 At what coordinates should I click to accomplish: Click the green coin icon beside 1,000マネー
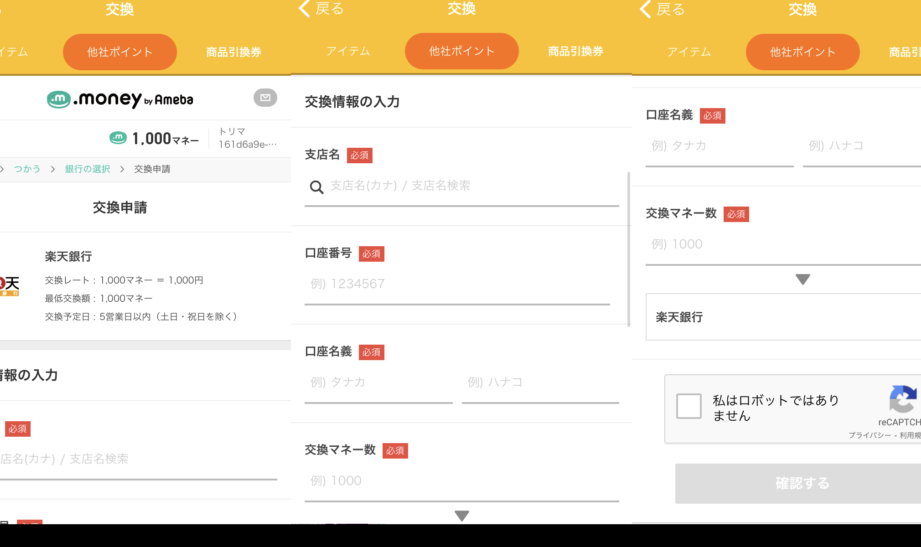pyautogui.click(x=118, y=139)
